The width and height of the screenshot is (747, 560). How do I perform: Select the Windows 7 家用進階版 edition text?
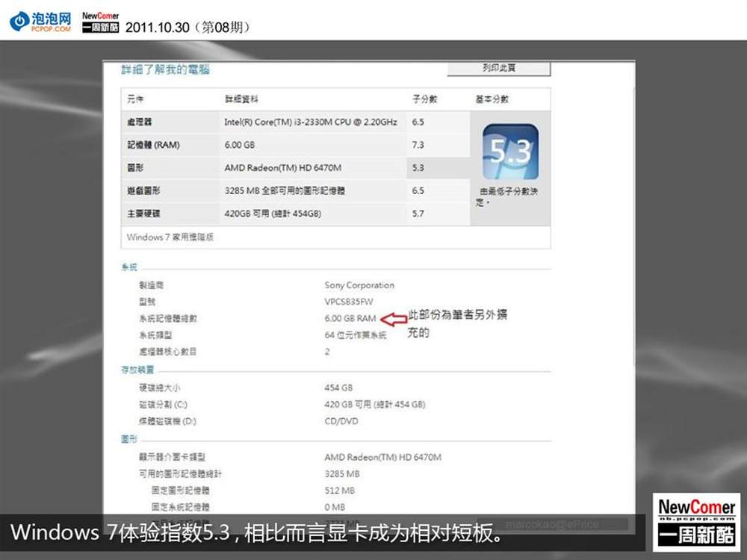(x=170, y=237)
